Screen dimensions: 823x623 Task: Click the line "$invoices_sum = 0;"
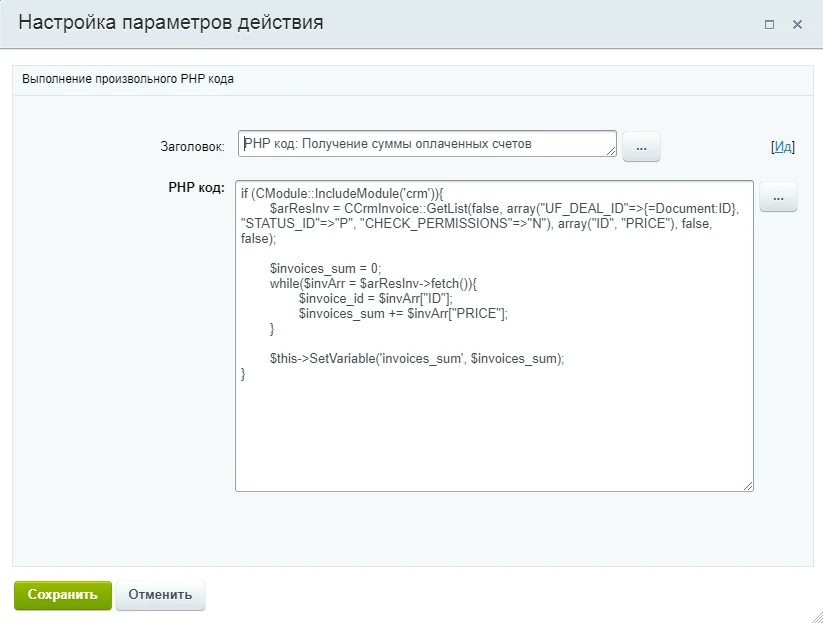point(325,269)
